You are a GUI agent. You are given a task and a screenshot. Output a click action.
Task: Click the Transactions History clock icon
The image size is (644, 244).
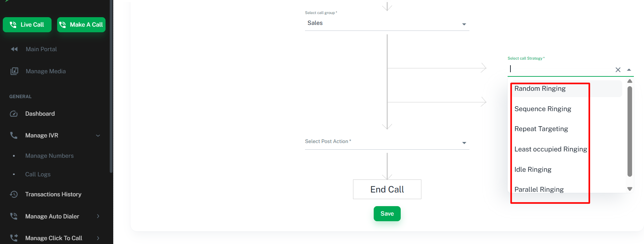[x=14, y=194]
